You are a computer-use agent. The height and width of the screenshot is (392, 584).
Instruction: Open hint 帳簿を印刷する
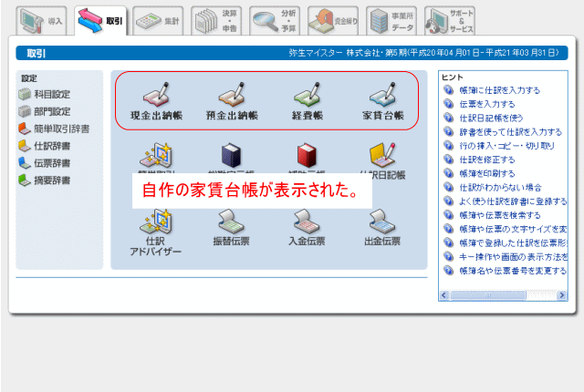pos(487,174)
